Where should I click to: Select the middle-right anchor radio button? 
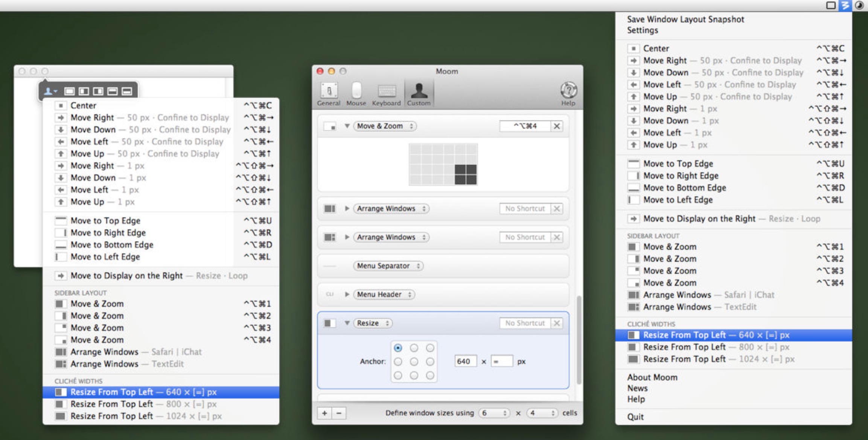click(430, 362)
